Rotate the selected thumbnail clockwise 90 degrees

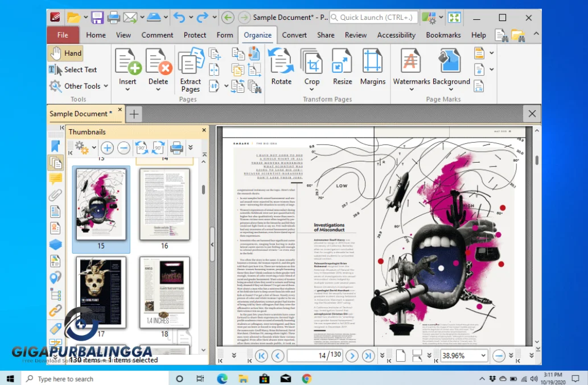158,148
